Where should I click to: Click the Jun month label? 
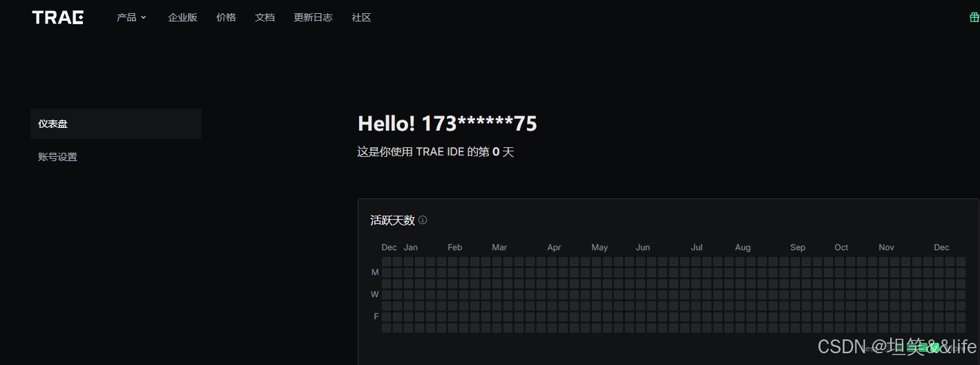click(x=643, y=247)
